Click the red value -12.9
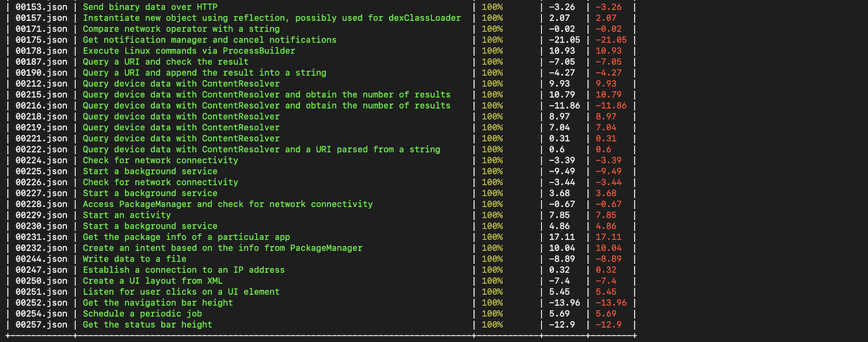Image resolution: width=868 pixels, height=342 pixels. [x=608, y=324]
